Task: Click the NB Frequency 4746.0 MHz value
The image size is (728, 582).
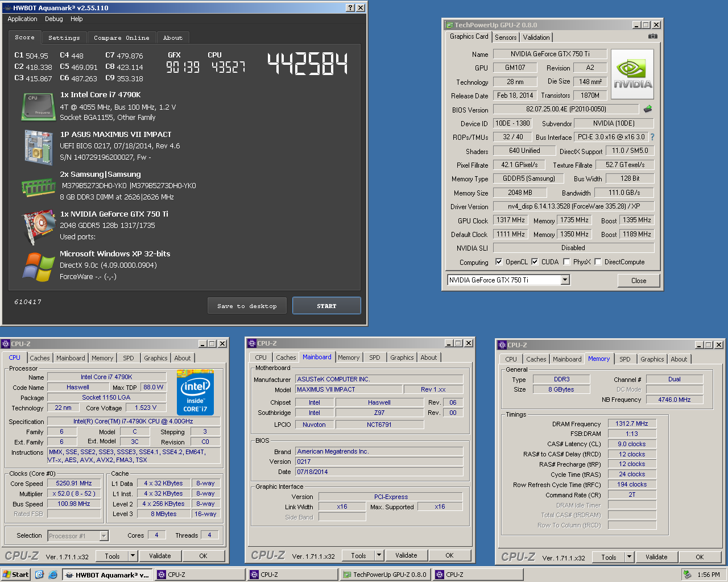Action: (x=675, y=400)
